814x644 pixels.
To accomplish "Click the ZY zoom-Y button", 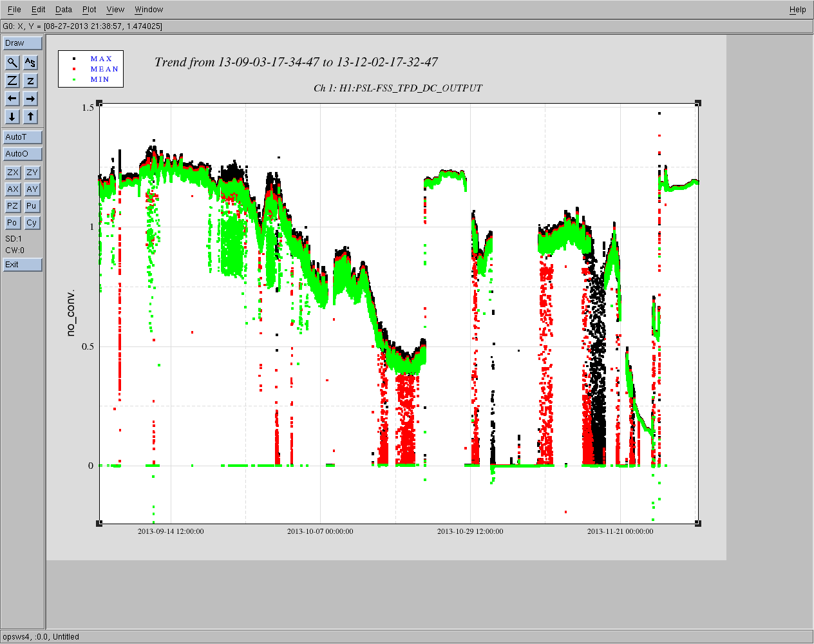I will [32, 173].
